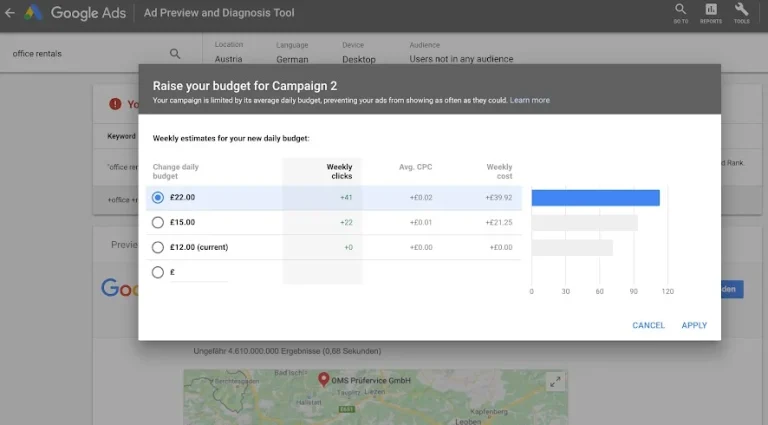Screen dimensions: 768x425
Task: Click the red error alert icon
Action: [x=115, y=104]
